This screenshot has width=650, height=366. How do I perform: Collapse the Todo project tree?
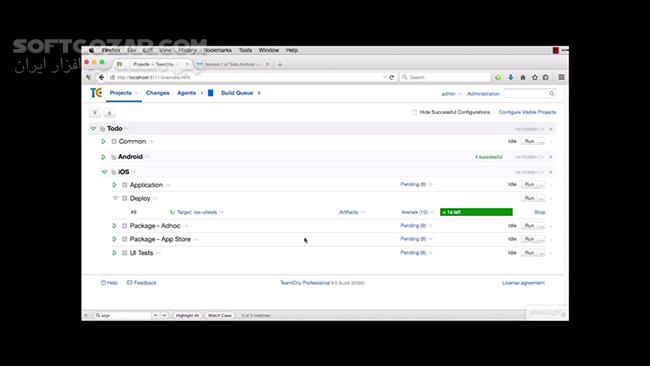click(93, 129)
